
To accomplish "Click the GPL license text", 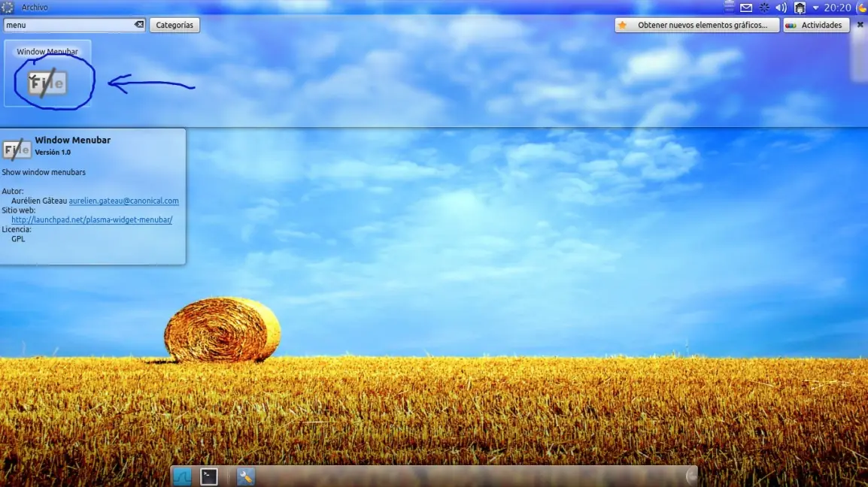I will coord(18,239).
